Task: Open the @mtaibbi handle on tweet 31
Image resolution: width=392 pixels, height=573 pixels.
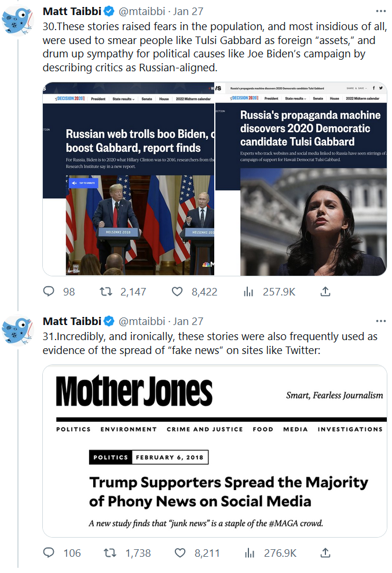Action: click(x=143, y=321)
